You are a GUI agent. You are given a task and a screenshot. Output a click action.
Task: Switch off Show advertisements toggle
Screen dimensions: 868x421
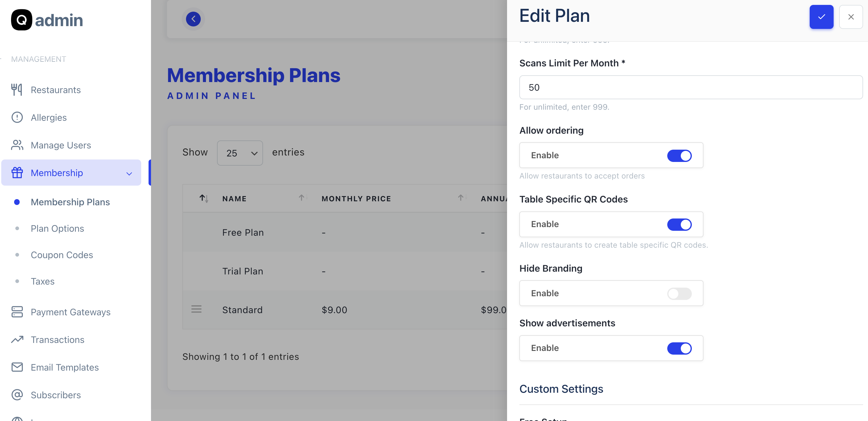tap(679, 348)
